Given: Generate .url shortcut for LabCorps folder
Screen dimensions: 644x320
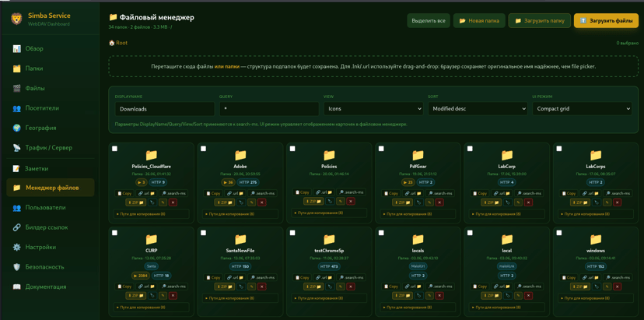Looking at the screenshot, I should [590, 193].
